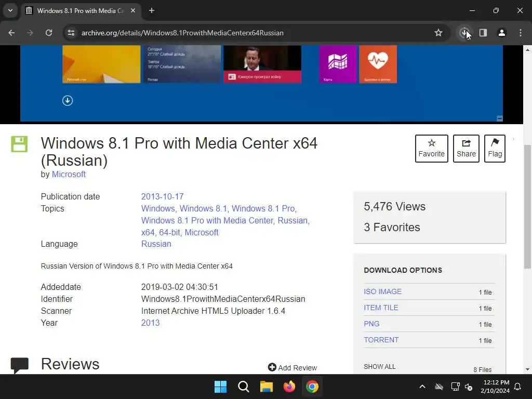Reload the archive.org page

pyautogui.click(x=49, y=33)
